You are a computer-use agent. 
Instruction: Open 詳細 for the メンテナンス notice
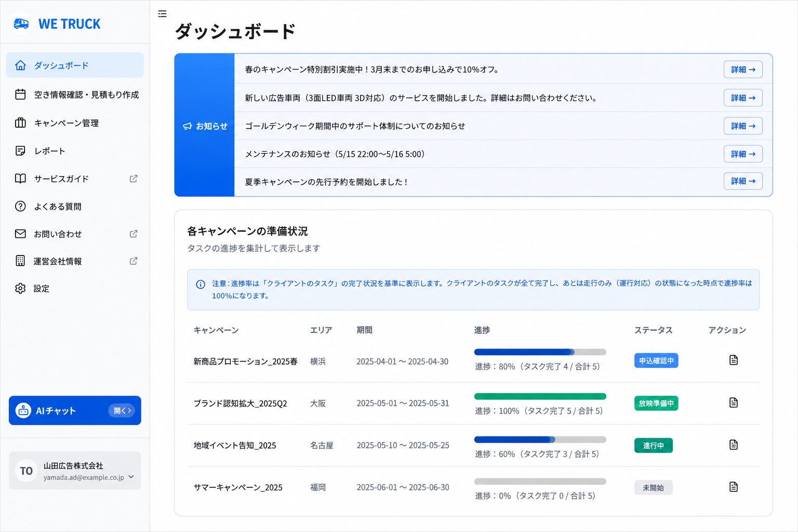click(743, 154)
